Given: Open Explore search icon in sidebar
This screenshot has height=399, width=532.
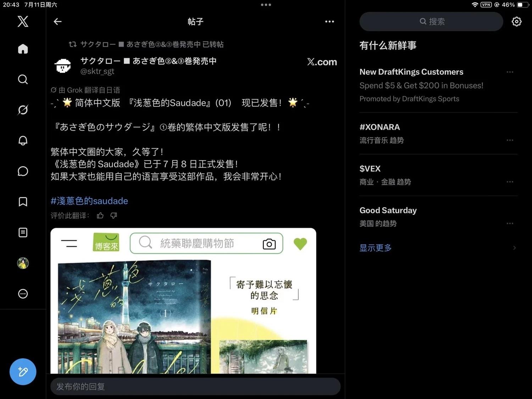Looking at the screenshot, I should tap(23, 79).
